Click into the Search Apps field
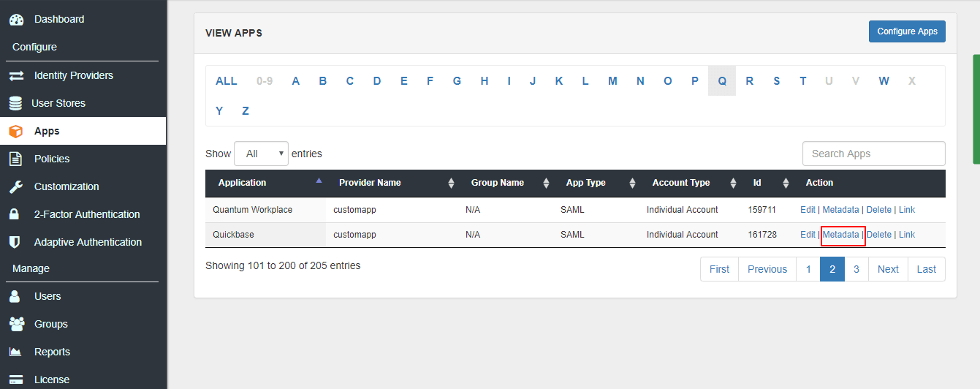Screen dimensions: 980x389 click(874, 154)
